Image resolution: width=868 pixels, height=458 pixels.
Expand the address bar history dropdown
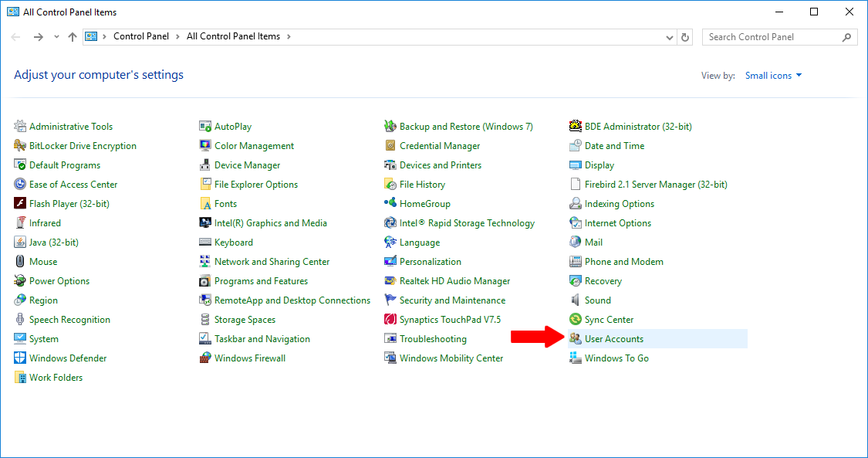pos(669,37)
